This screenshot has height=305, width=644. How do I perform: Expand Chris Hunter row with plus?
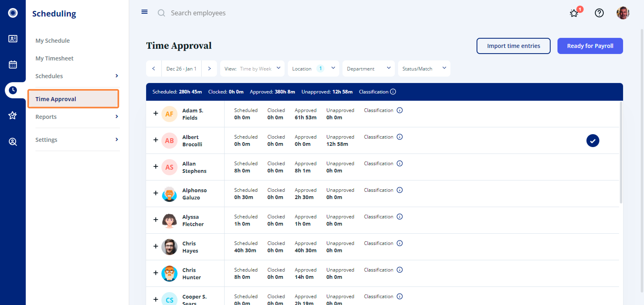(156, 273)
